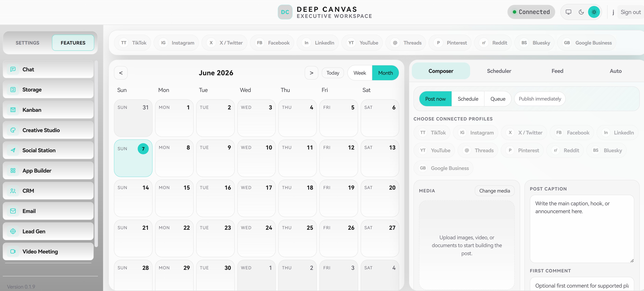Viewport: 644px width, 291px height.
Task: Click the Connected status indicator
Action: point(531,12)
